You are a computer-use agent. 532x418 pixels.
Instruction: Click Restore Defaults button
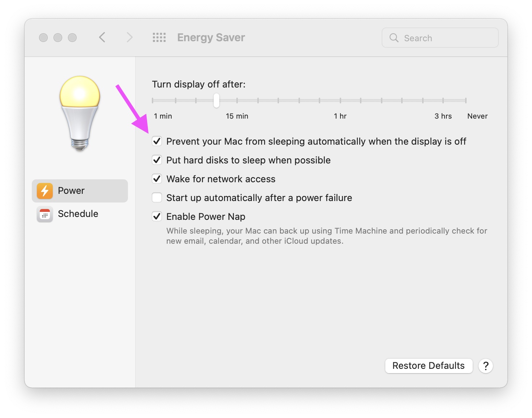[x=429, y=366]
